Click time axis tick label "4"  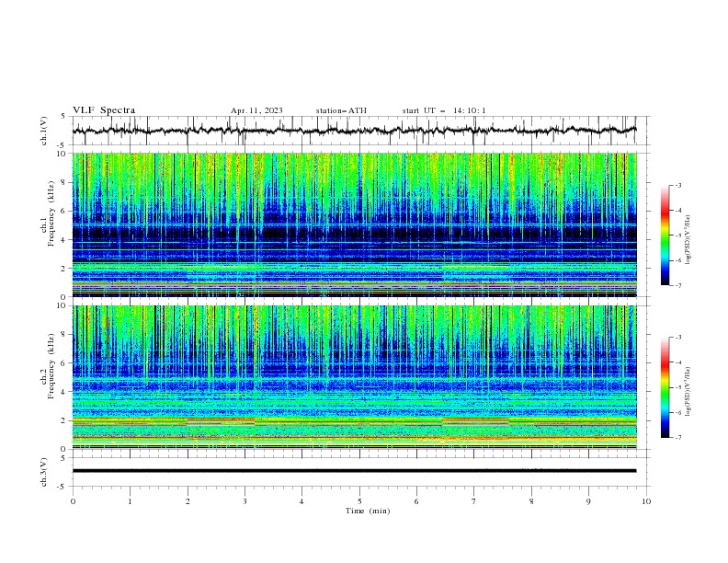(x=301, y=501)
